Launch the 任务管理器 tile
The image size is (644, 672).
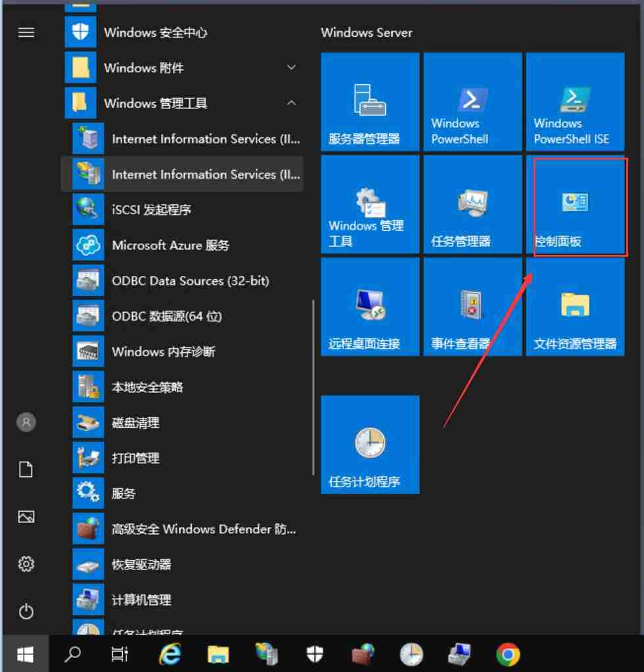click(472, 206)
